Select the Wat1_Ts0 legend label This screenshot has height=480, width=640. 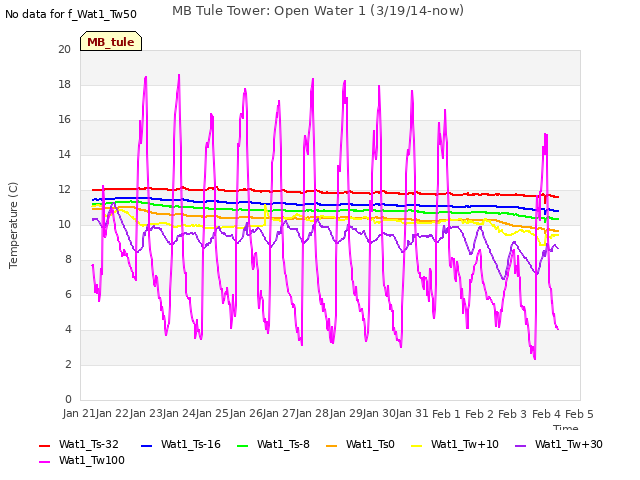coord(370,444)
